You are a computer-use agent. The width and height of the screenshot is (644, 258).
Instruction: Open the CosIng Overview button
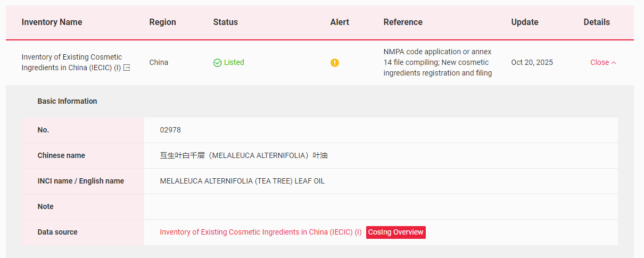click(395, 232)
